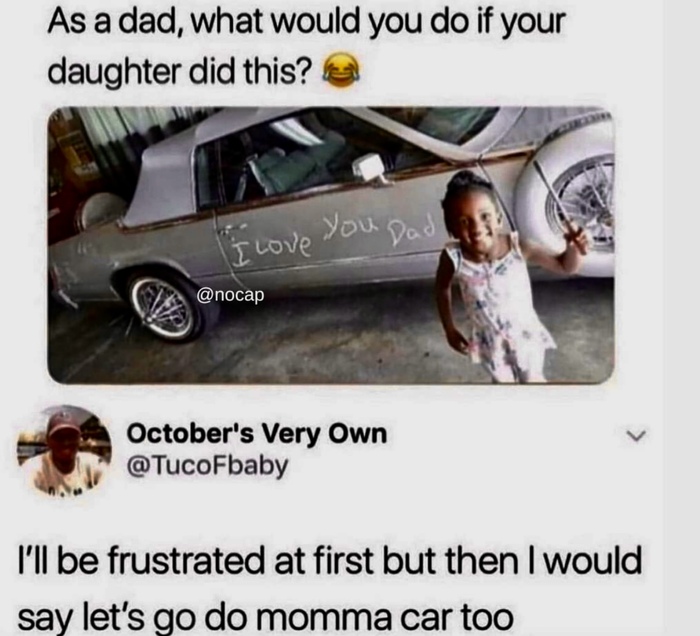Click October's Very Own profile avatar
The height and width of the screenshot is (636, 700).
pos(64,451)
